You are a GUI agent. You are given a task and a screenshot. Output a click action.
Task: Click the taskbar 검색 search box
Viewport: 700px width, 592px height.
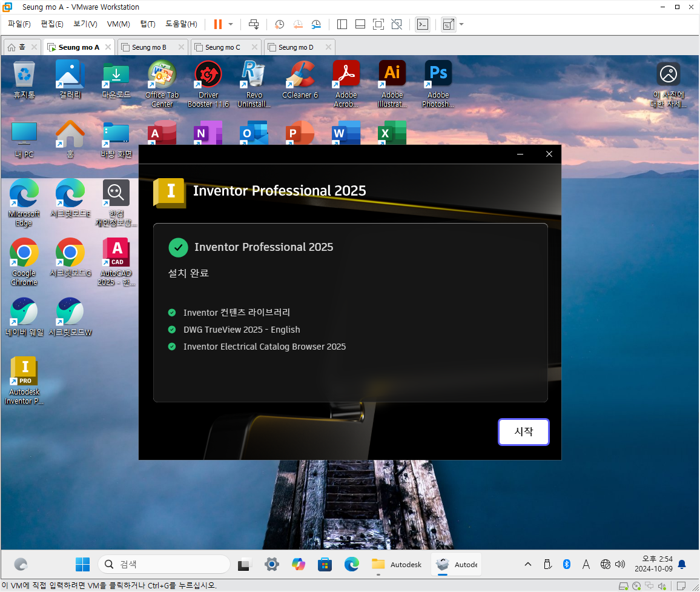(x=164, y=564)
